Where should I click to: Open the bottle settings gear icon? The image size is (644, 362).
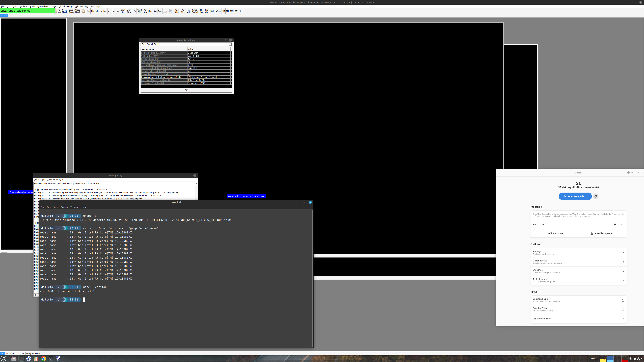596,196
